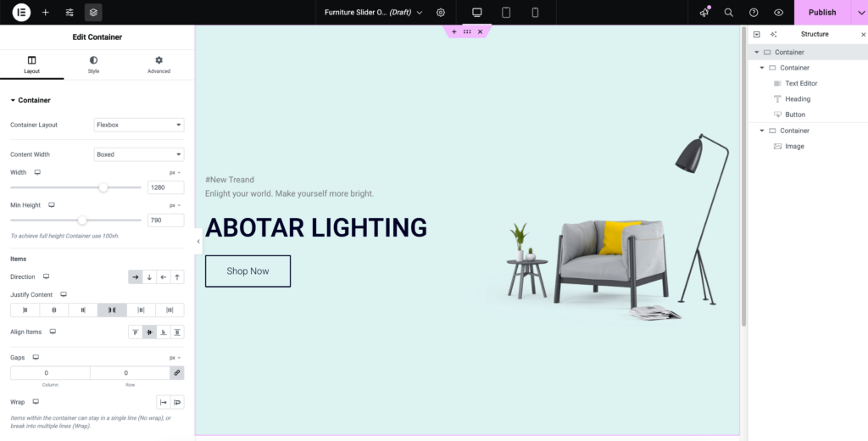Screen dimensions: 868x441
Task: Set Align Items to stretch
Action: pos(177,332)
